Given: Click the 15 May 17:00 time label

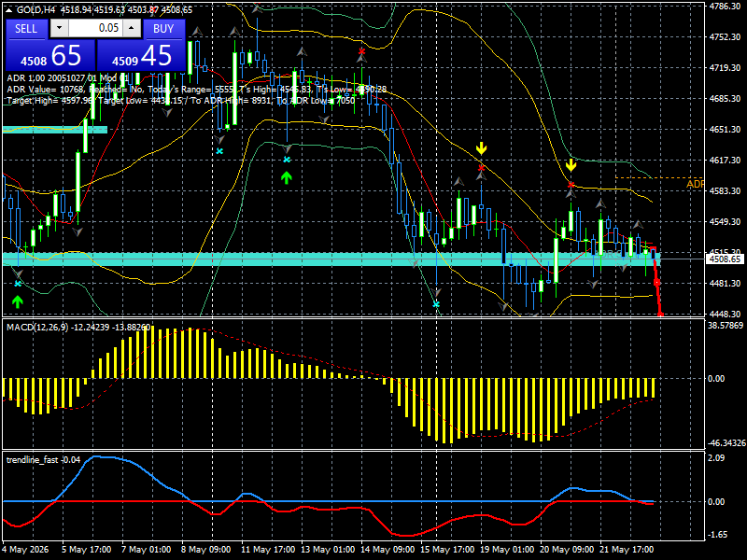Looking at the screenshot, I should click(x=447, y=550).
